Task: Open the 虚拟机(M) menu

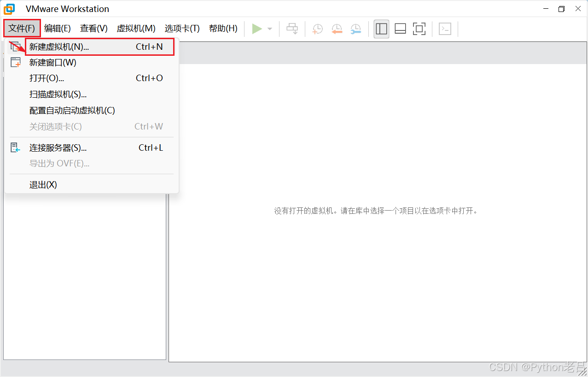Action: tap(136, 29)
